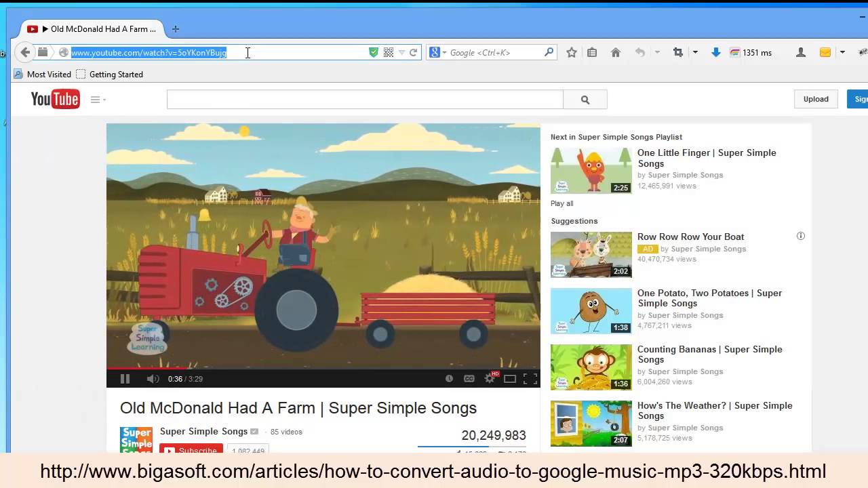The height and width of the screenshot is (488, 868).
Task: Click the user profile silhouette icon
Action: (x=801, y=52)
